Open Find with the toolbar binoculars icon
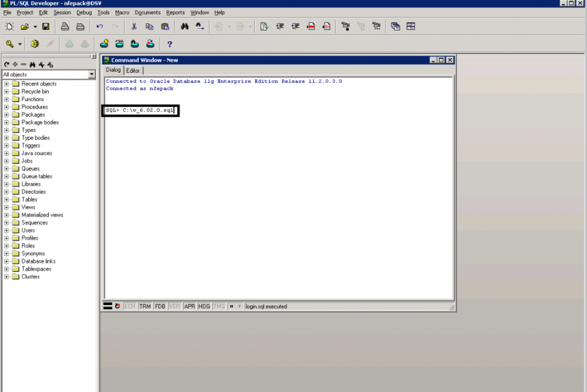587x392 pixels. [x=184, y=26]
